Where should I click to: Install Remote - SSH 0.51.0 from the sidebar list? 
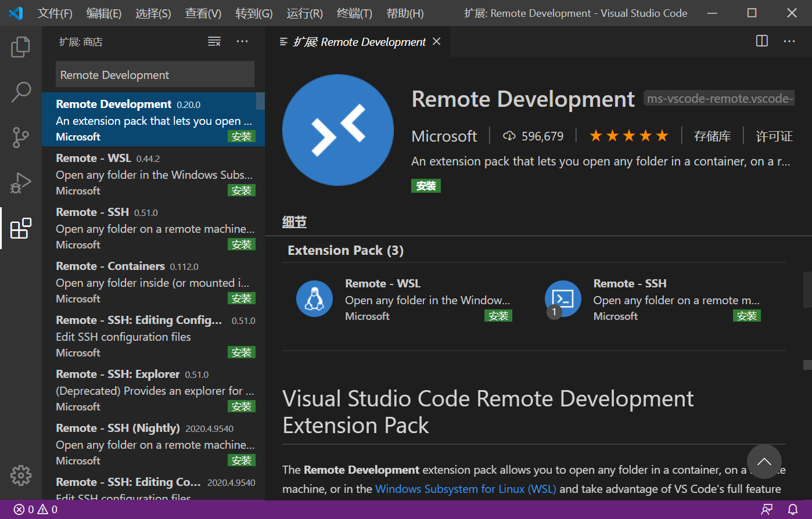pos(242,245)
